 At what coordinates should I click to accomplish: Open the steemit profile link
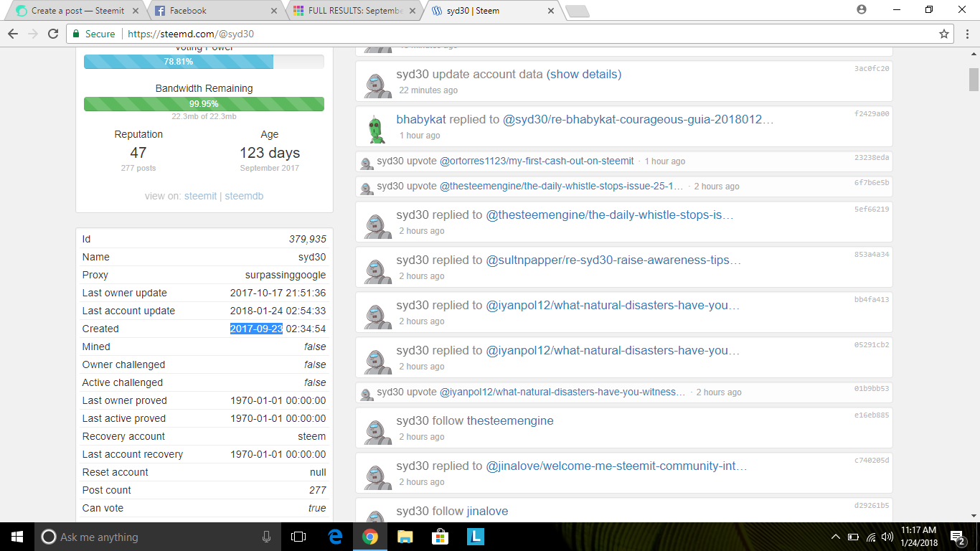(200, 196)
